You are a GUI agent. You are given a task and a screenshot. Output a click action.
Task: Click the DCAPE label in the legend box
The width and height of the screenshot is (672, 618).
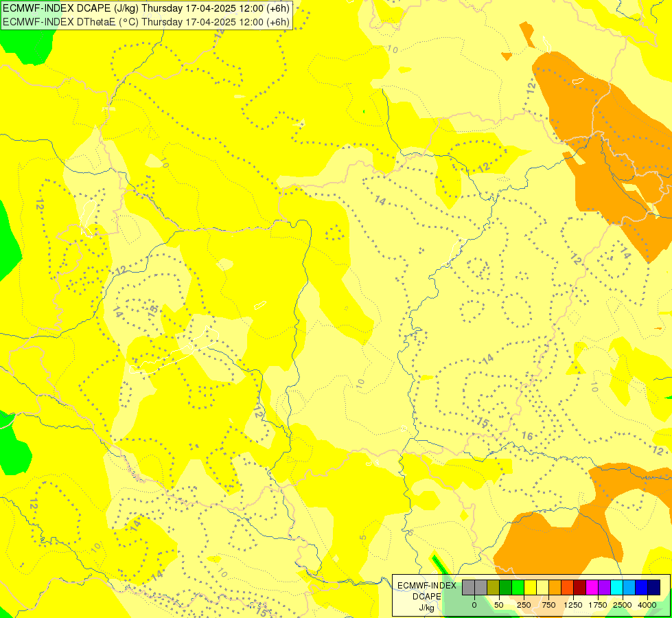[x=427, y=597]
